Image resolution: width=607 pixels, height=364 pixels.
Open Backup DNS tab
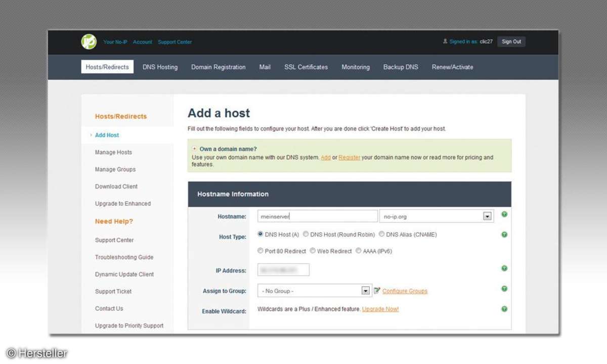[x=401, y=67]
